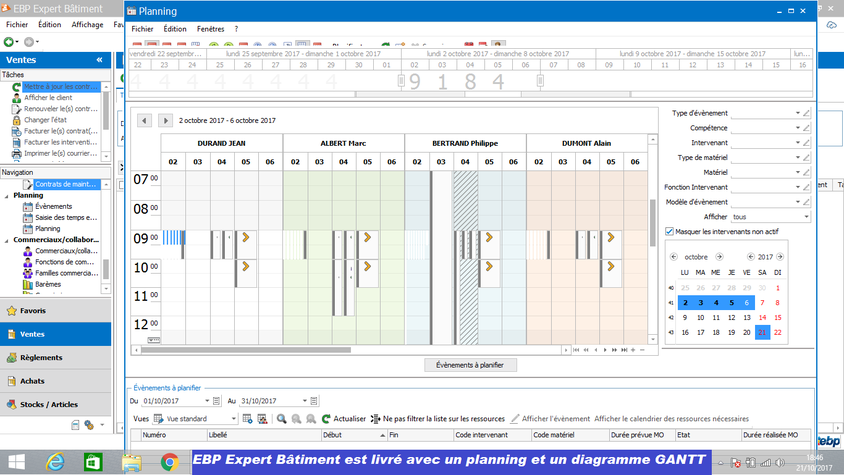Viewport: 844px width, 475px height.
Task: Select date 21 in the octobre calendar
Action: point(762,332)
